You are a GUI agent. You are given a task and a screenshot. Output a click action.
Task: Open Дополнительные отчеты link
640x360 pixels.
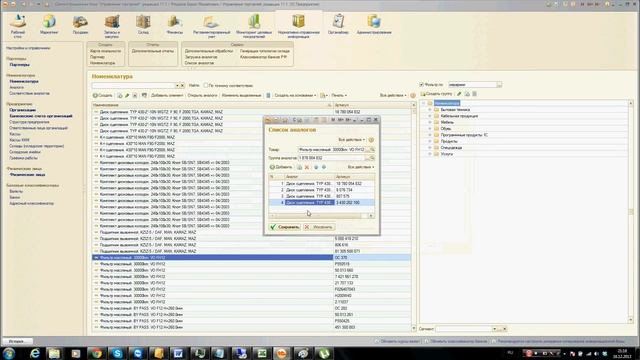click(x=153, y=51)
